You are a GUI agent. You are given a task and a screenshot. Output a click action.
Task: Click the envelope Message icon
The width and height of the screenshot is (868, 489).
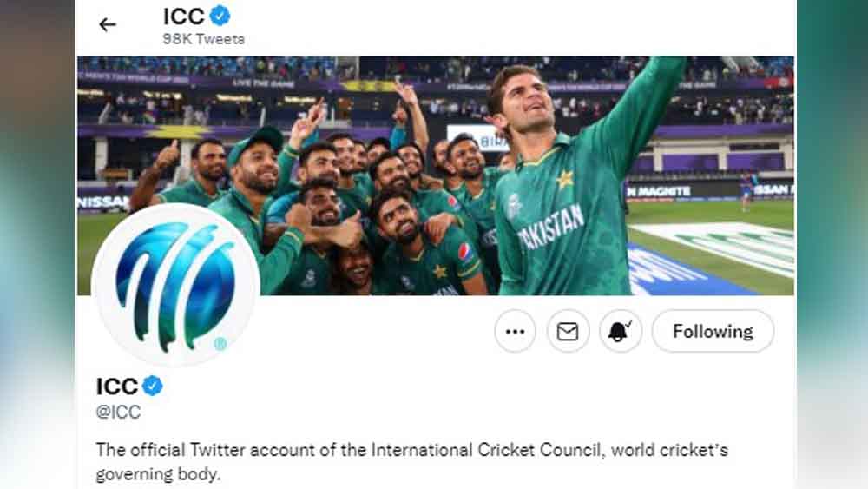coord(568,332)
